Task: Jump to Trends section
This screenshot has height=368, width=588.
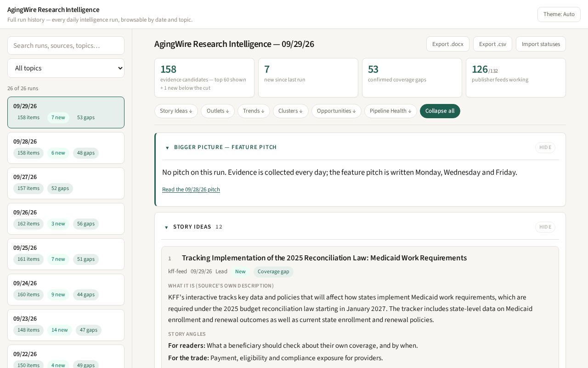Action: pyautogui.click(x=254, y=111)
